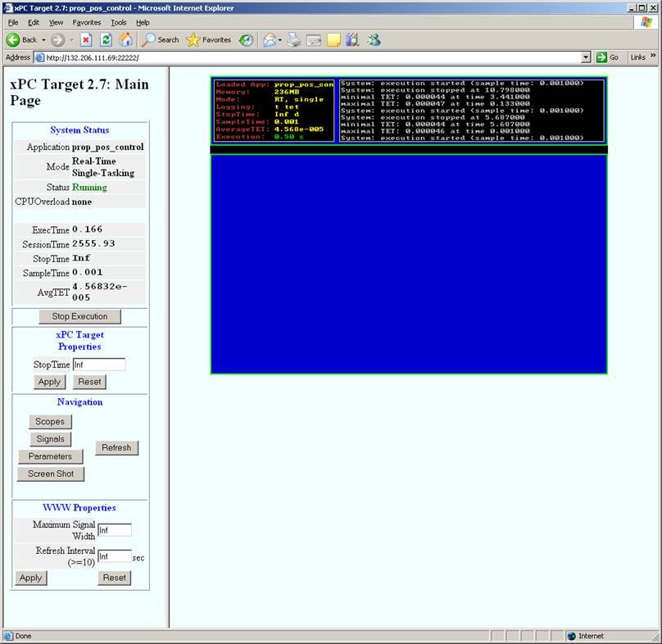Take a Screen Shot of target
Image resolution: width=662 pixels, height=644 pixels.
51,474
